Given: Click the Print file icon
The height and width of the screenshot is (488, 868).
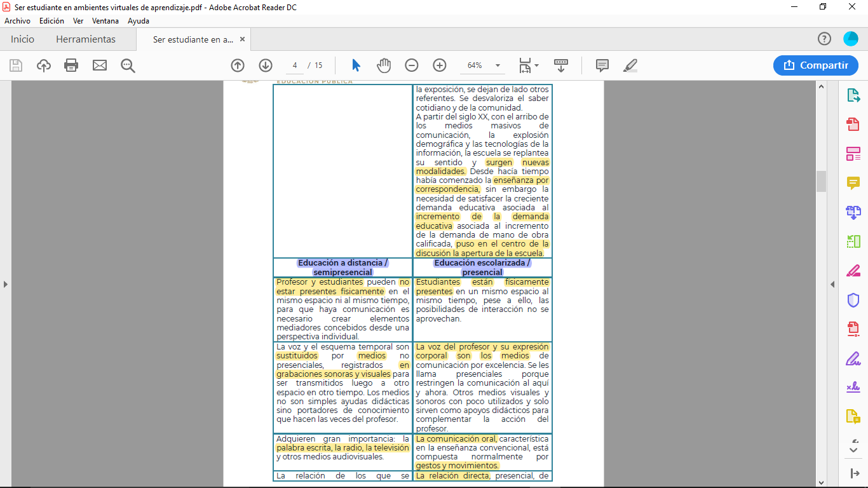Looking at the screenshot, I should [71, 65].
